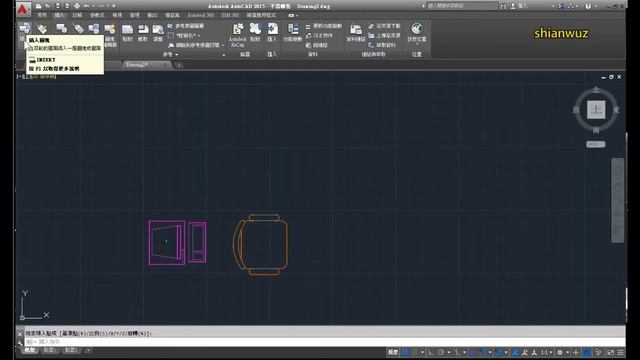Click the Sign In (登入) button

click(x=519, y=6)
